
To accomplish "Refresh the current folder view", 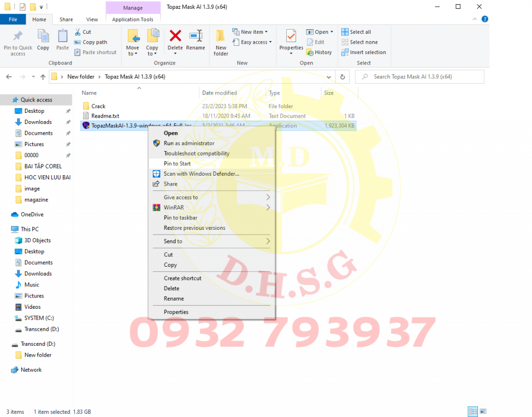I will point(342,77).
